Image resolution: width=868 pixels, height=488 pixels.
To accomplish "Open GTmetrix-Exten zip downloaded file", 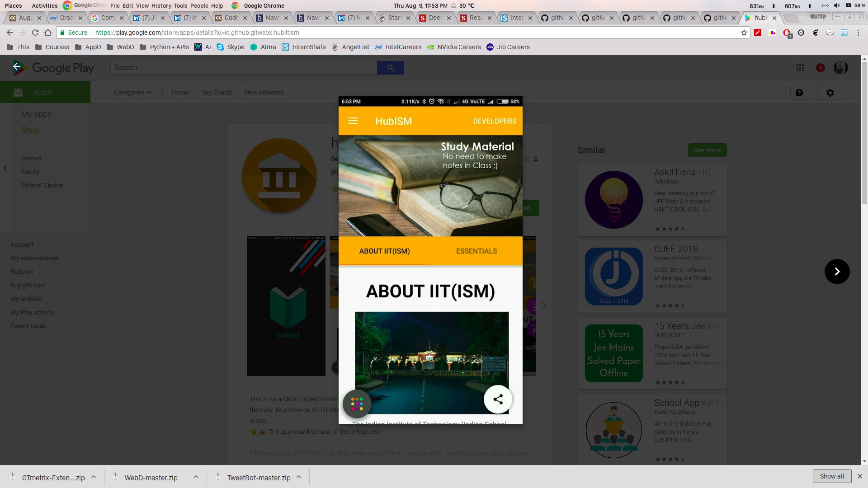I will [x=47, y=477].
